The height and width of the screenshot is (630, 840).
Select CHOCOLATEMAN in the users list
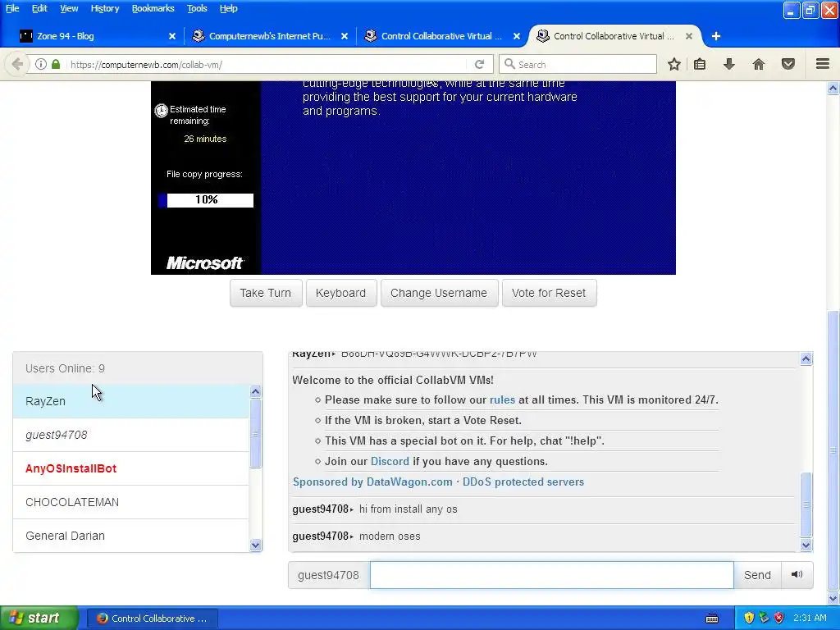[x=130, y=503]
